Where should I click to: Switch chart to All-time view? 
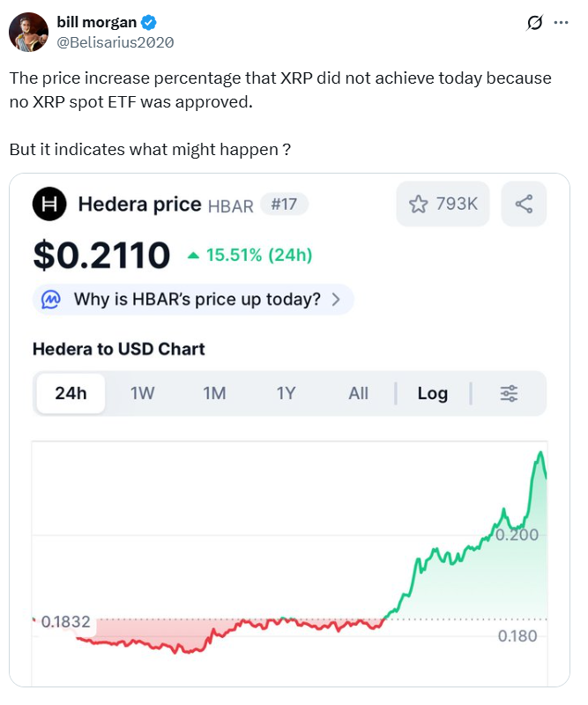click(x=358, y=394)
